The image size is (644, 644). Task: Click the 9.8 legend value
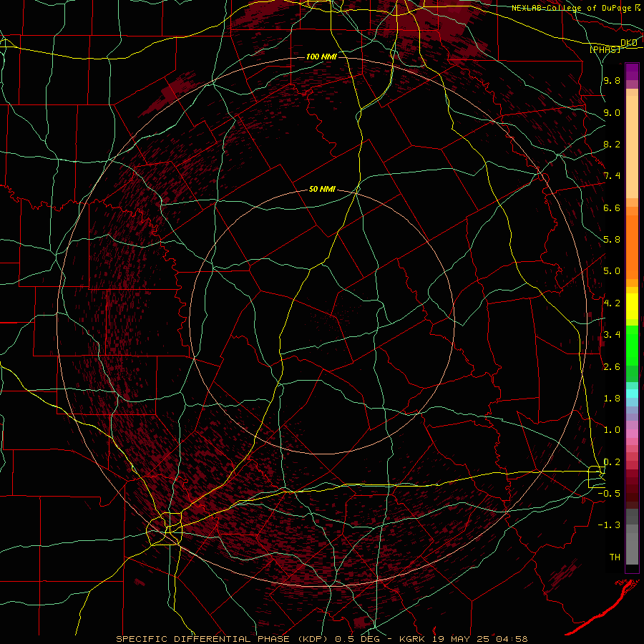[612, 80]
